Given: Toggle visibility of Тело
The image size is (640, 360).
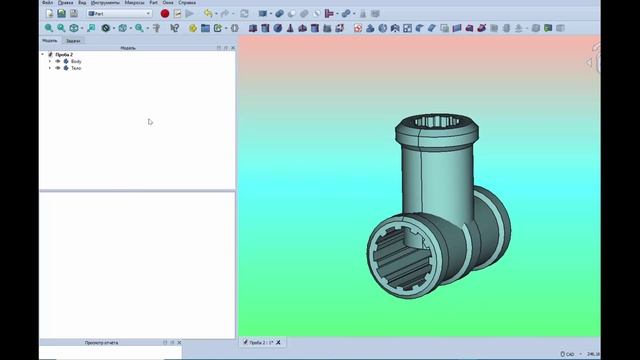Looking at the screenshot, I should (x=58, y=68).
